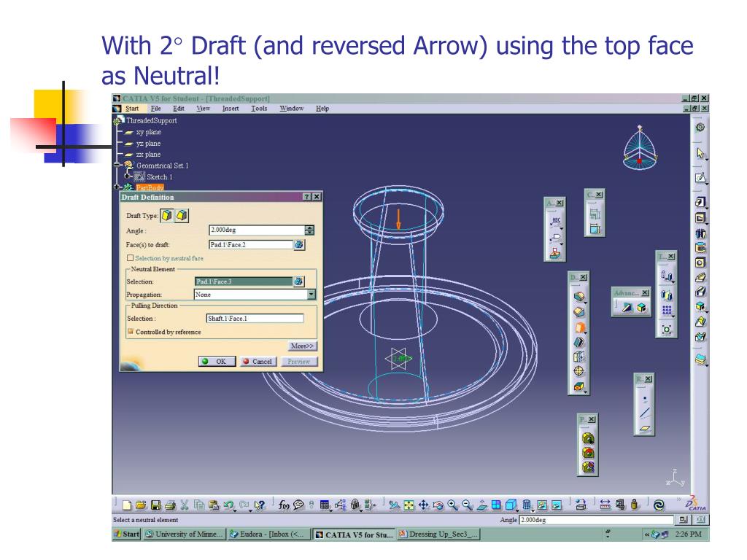Click OK in Draft Definition dialog
747x560 pixels.
tap(217, 362)
